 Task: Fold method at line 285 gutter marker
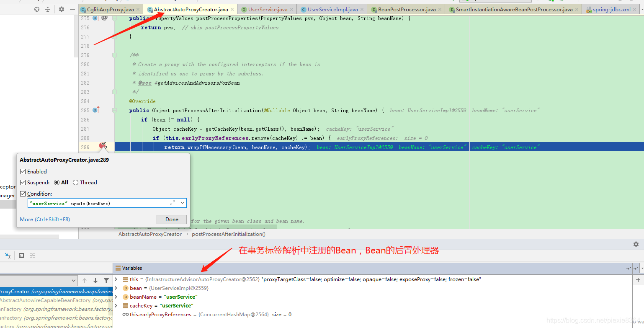[114, 111]
